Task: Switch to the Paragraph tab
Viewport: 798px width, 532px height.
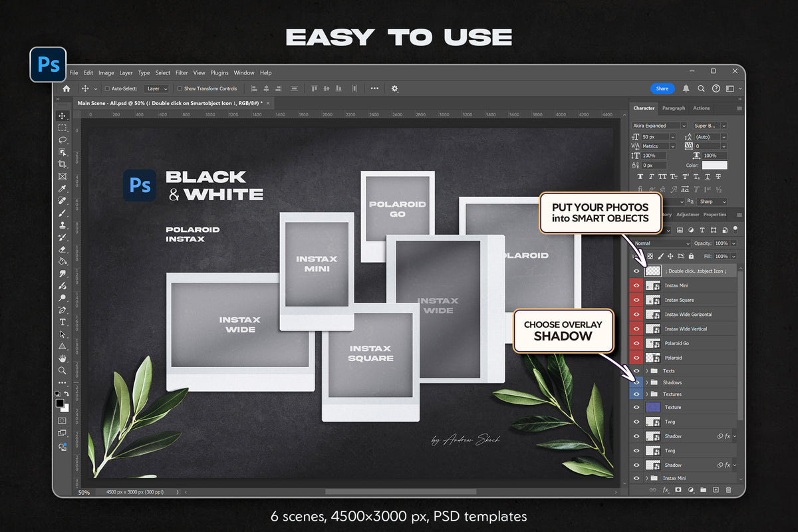Action: click(x=674, y=108)
